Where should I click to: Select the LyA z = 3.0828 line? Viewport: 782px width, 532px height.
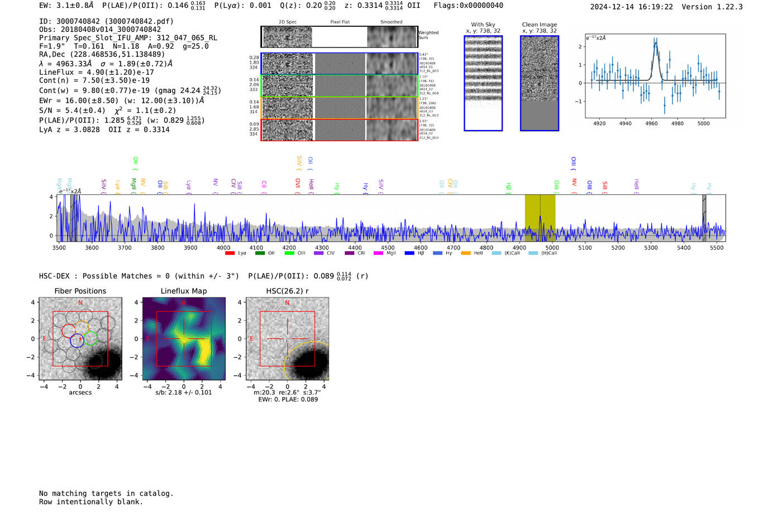click(104, 130)
